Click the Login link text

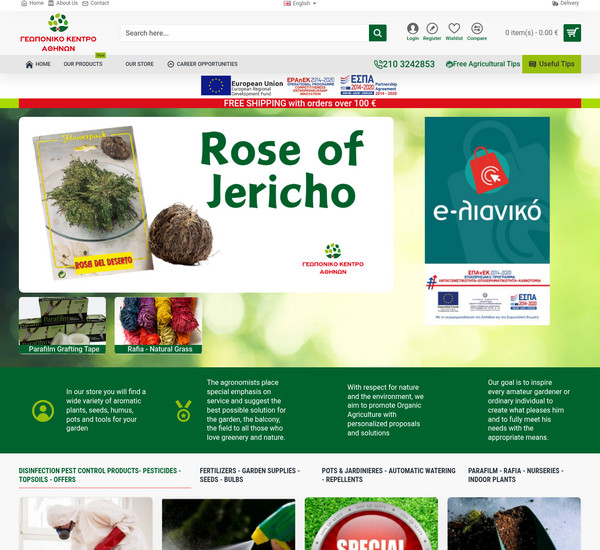pos(412,38)
